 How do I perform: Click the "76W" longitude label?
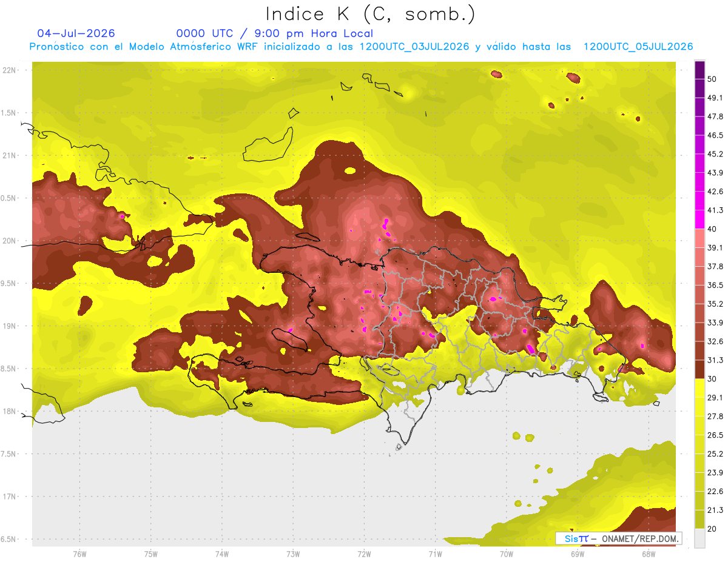79,554
